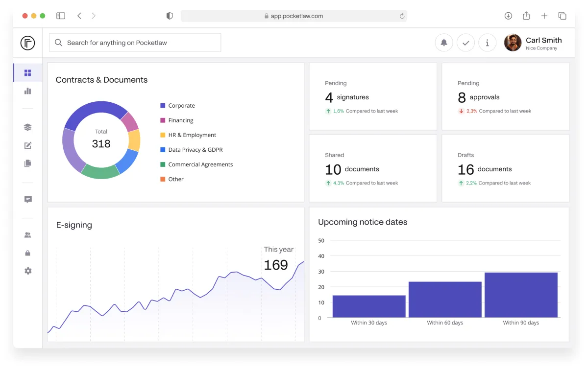This screenshot has height=370, width=588.
Task: Click the Within 90 days bar
Action: pyautogui.click(x=521, y=295)
